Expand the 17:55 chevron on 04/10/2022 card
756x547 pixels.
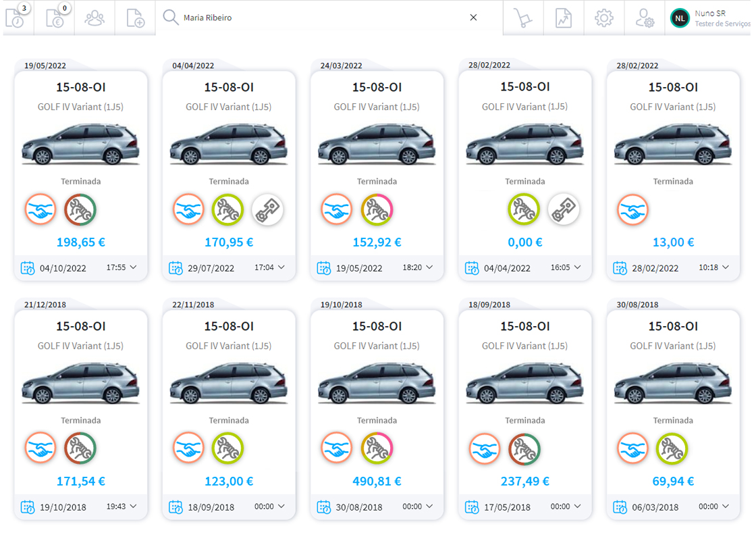133,267
